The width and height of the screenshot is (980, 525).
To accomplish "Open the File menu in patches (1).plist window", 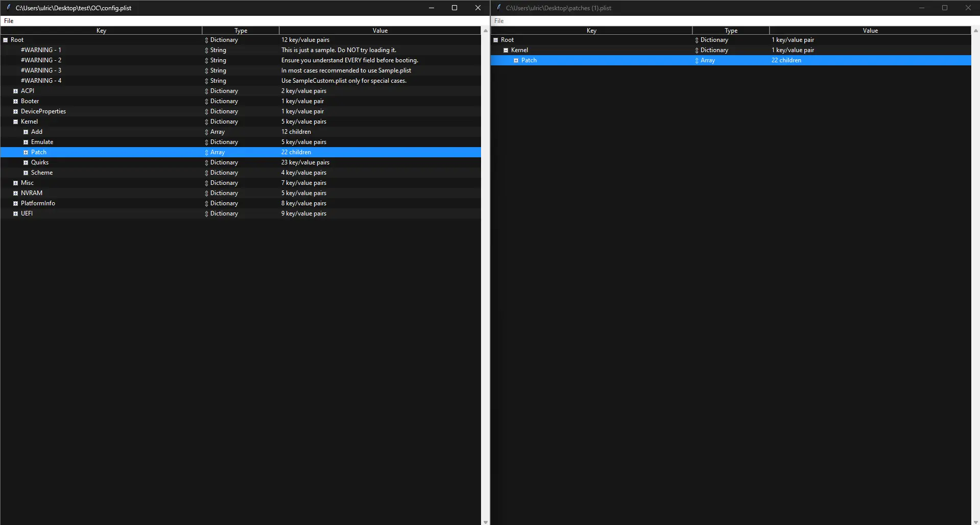I will 499,21.
